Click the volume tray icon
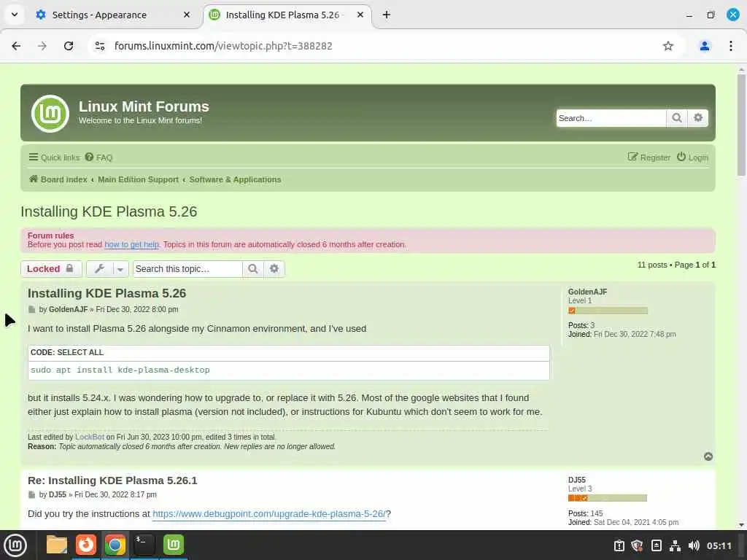747x560 pixels. (x=694, y=545)
